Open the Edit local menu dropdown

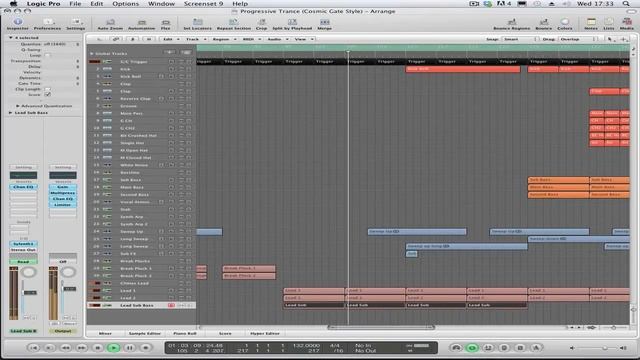(x=171, y=39)
